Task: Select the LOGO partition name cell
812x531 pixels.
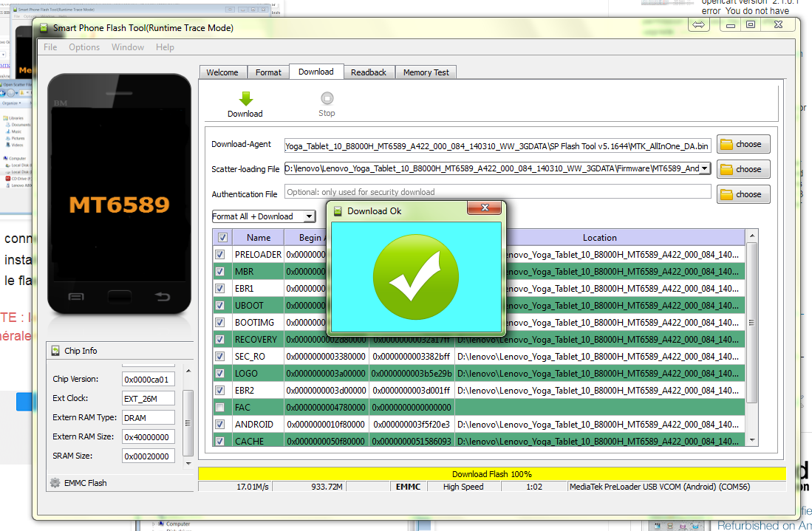Action: (x=258, y=373)
